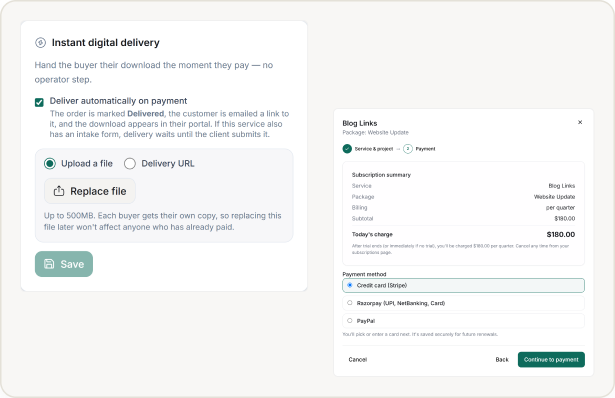Click the Service & project step label
Viewport: 615px width, 398px height.
pos(374,149)
